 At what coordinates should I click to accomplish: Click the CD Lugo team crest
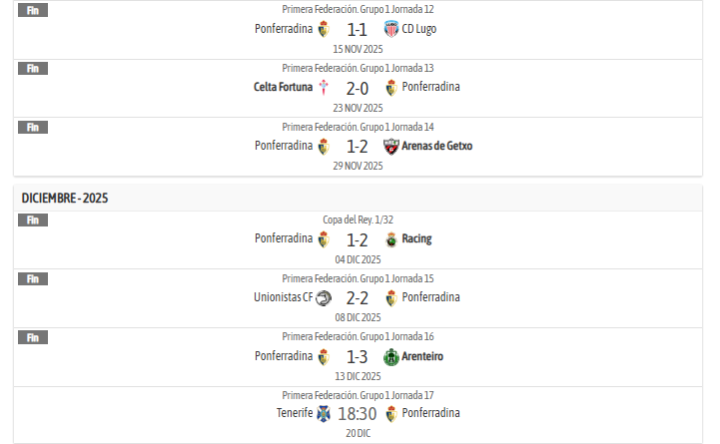390,29
